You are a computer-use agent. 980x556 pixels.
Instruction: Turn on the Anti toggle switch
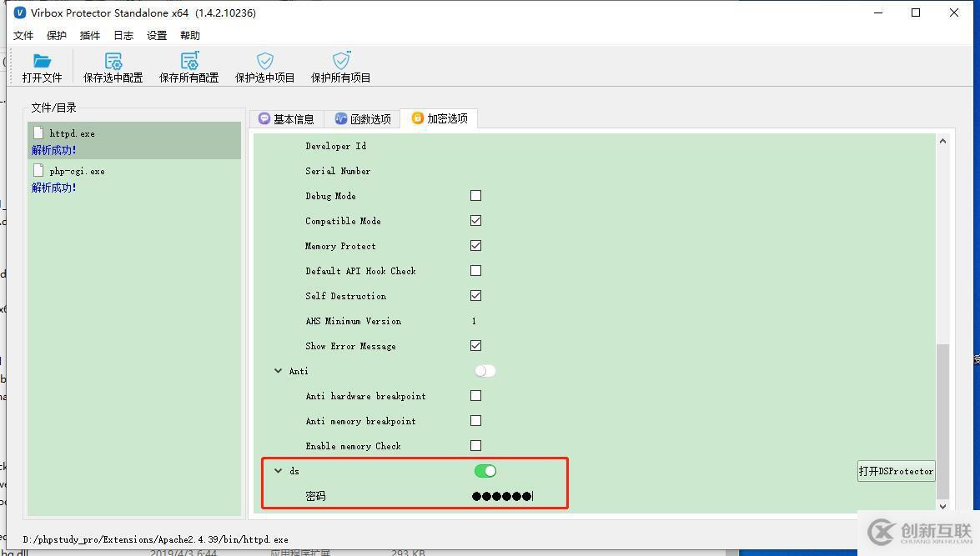click(485, 371)
